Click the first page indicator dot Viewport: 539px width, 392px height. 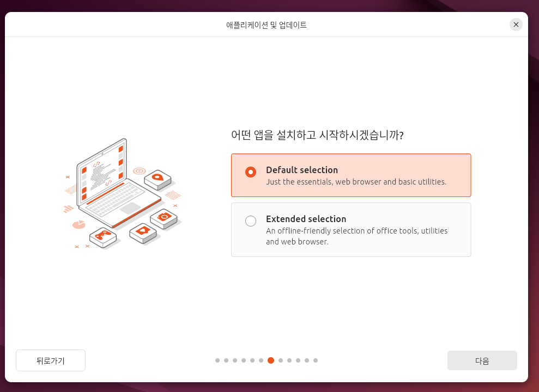(x=217, y=360)
